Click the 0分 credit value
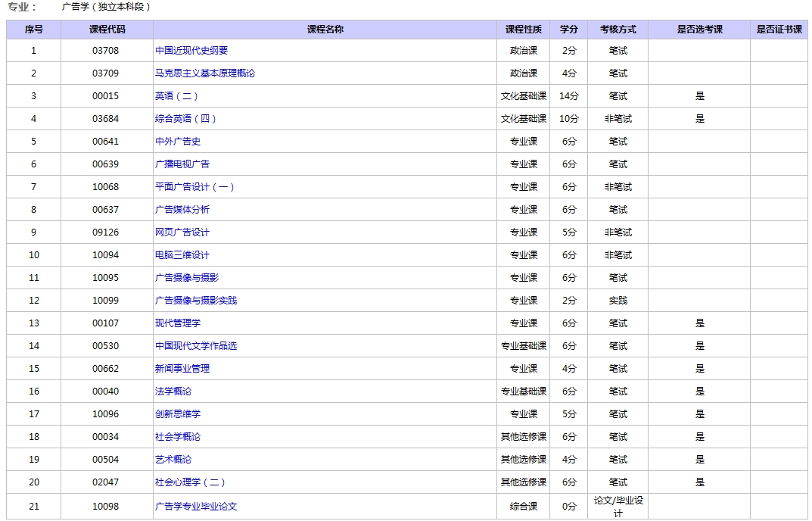812x521 pixels. click(568, 507)
